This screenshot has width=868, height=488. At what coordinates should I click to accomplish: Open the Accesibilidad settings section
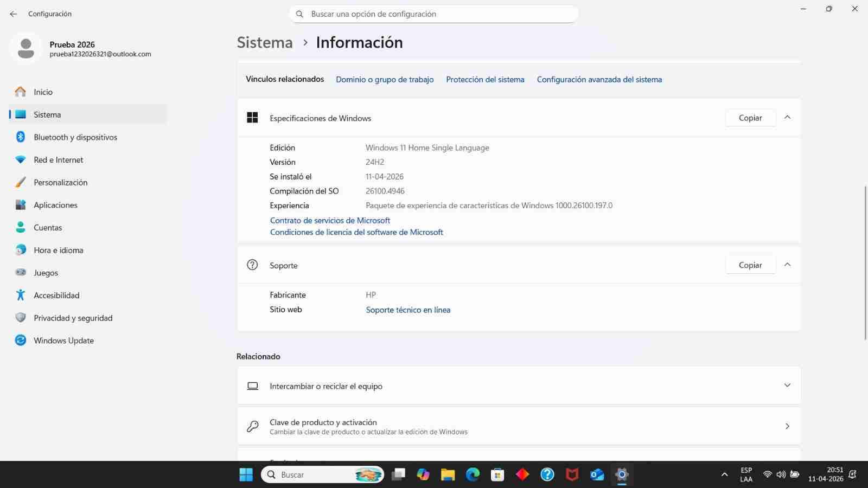tap(56, 295)
